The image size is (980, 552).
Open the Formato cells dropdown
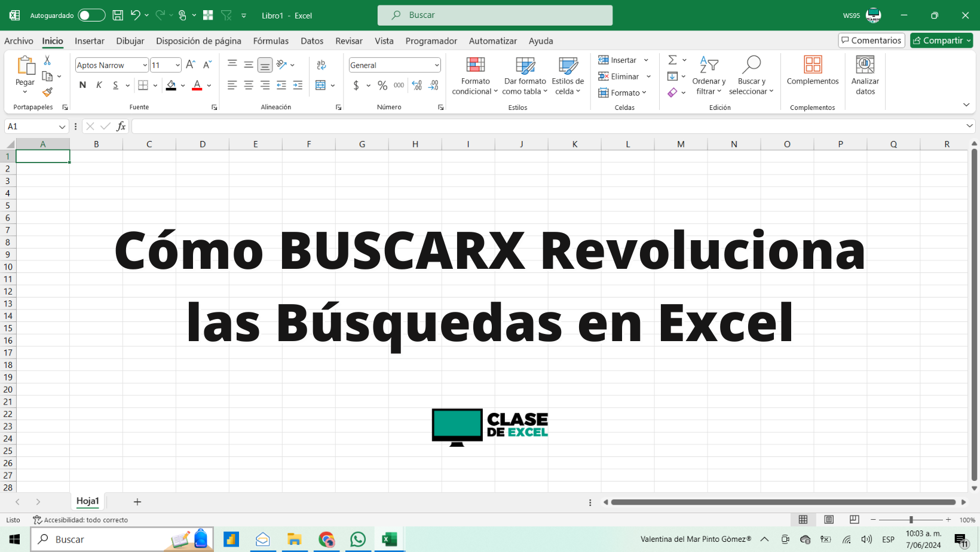click(623, 93)
